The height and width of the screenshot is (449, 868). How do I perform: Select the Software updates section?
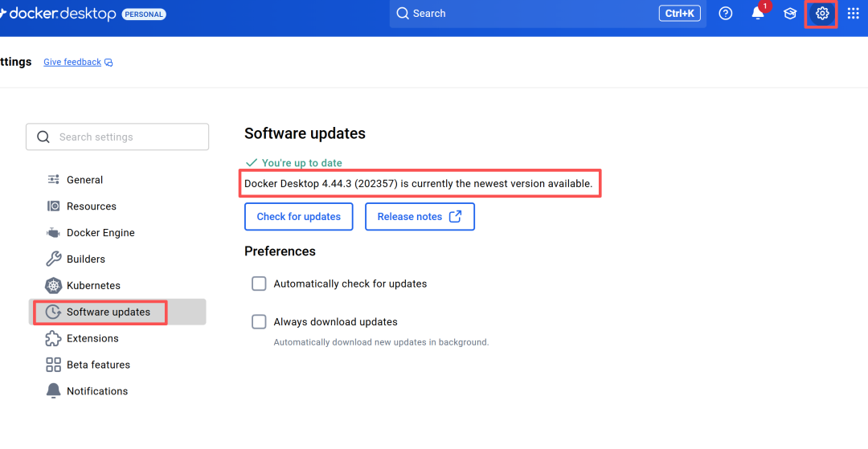point(117,312)
